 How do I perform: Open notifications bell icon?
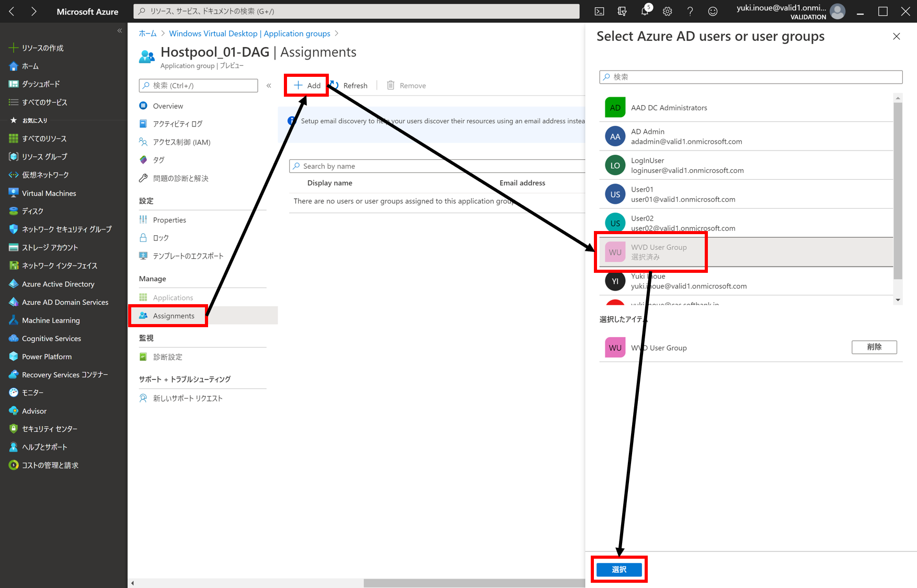point(645,11)
